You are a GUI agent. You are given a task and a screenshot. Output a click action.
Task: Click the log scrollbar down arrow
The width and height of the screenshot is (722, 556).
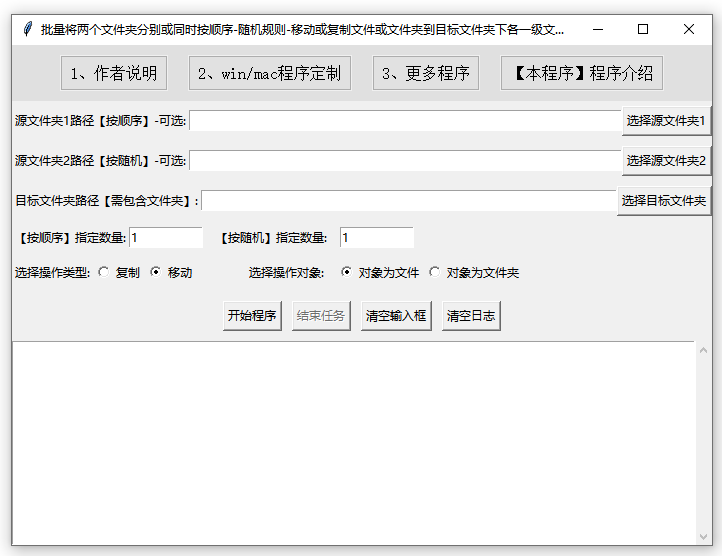pyautogui.click(x=703, y=537)
